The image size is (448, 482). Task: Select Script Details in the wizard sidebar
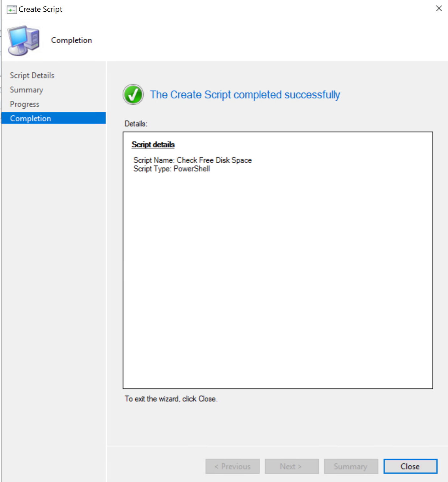point(32,76)
